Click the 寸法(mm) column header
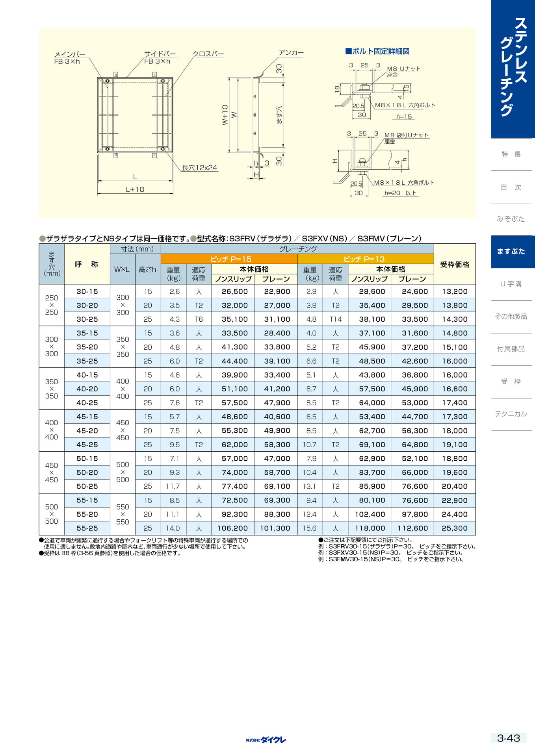This screenshot has height=756, width=535. (136, 249)
